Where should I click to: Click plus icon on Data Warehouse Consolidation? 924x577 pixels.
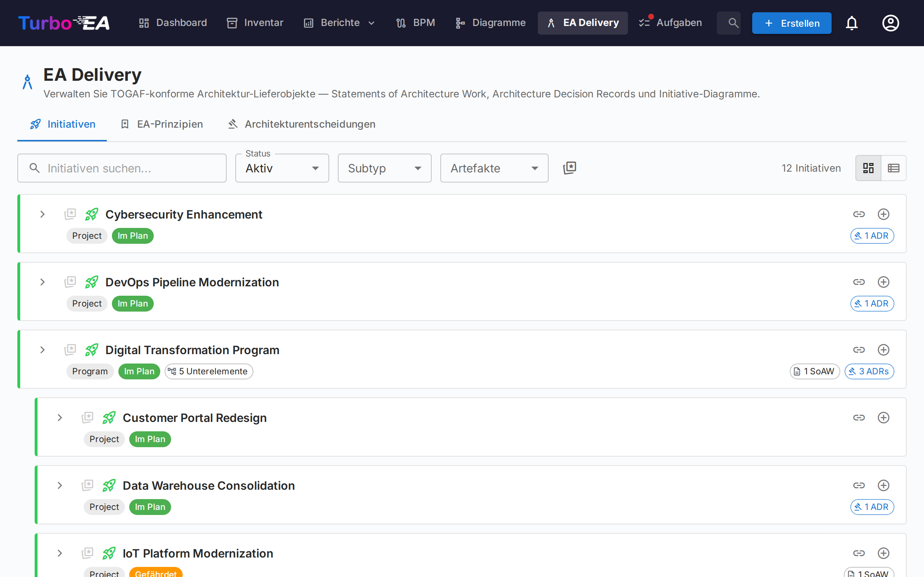point(883,485)
